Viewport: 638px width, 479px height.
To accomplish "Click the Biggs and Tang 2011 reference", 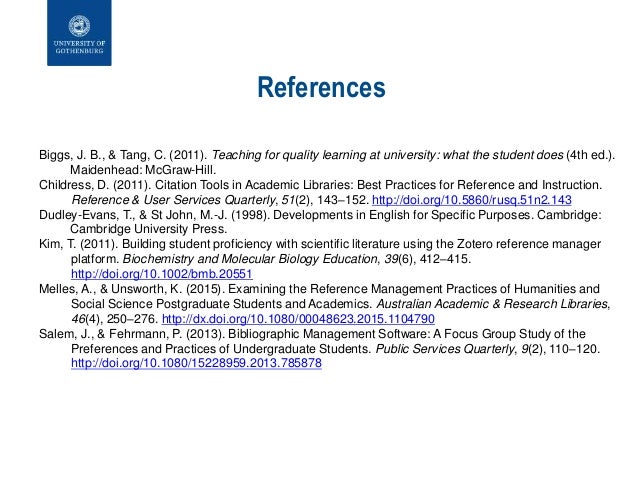I will 327,162.
